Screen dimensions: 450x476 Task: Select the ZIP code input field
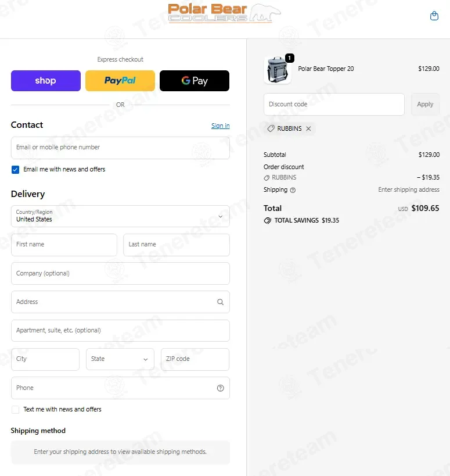195,359
